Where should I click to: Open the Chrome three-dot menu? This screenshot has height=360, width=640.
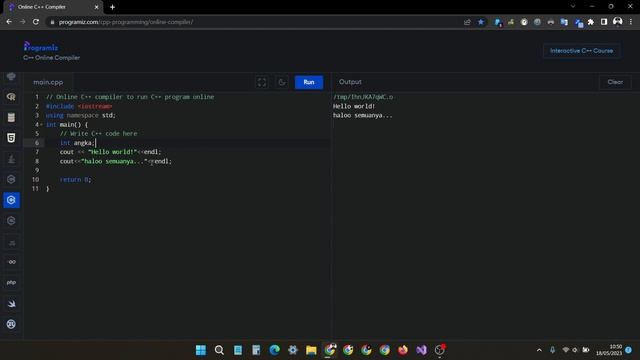tap(630, 22)
